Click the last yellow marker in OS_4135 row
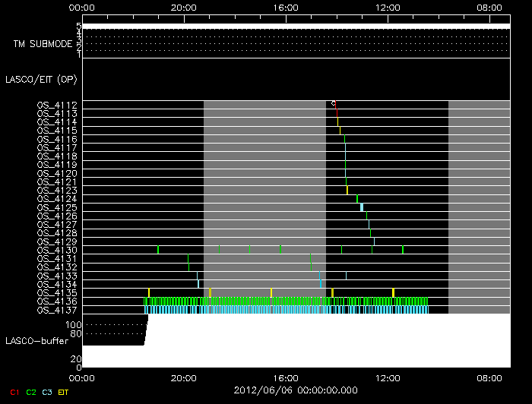This screenshot has height=404, width=532. coord(393,292)
